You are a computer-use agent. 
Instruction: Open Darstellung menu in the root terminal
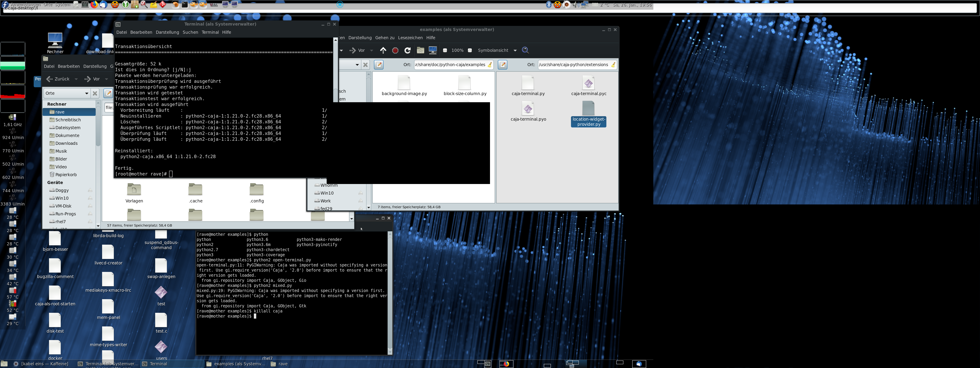[x=167, y=32]
